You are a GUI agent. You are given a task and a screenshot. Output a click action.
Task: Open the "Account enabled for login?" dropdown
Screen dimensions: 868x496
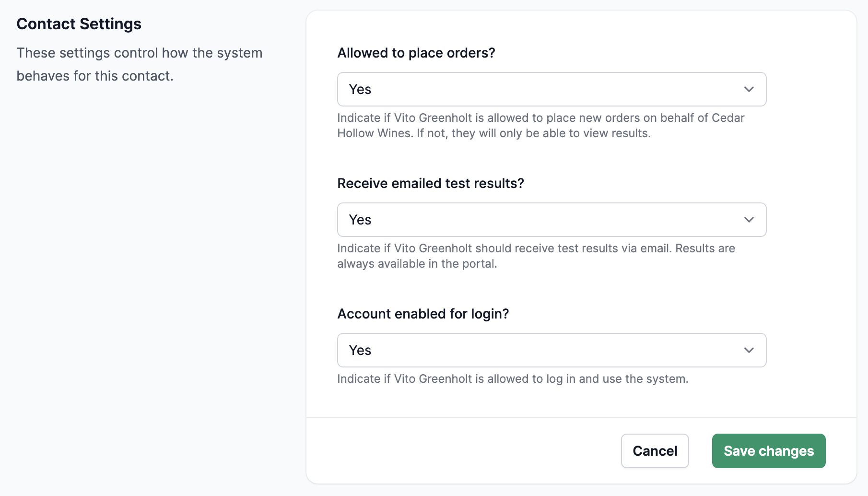coord(551,350)
